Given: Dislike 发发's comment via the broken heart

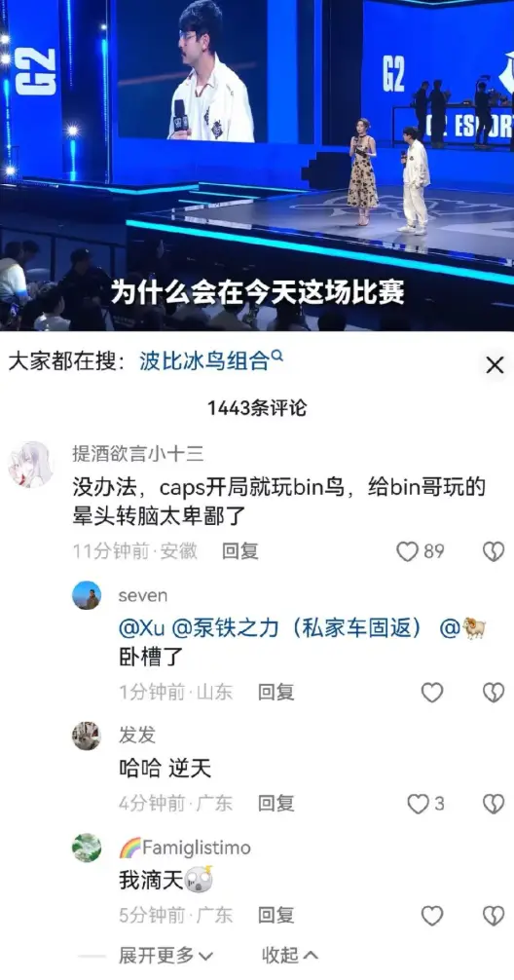Looking at the screenshot, I should (494, 804).
